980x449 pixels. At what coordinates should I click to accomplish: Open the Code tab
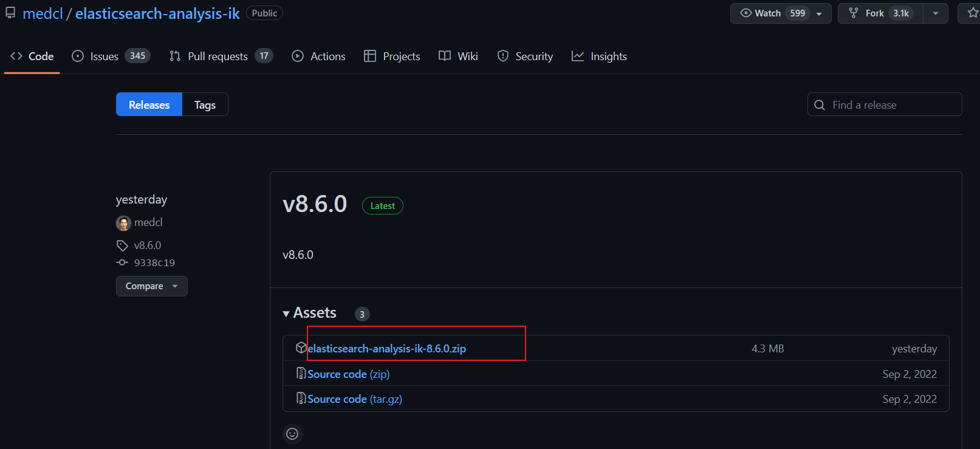coord(32,57)
